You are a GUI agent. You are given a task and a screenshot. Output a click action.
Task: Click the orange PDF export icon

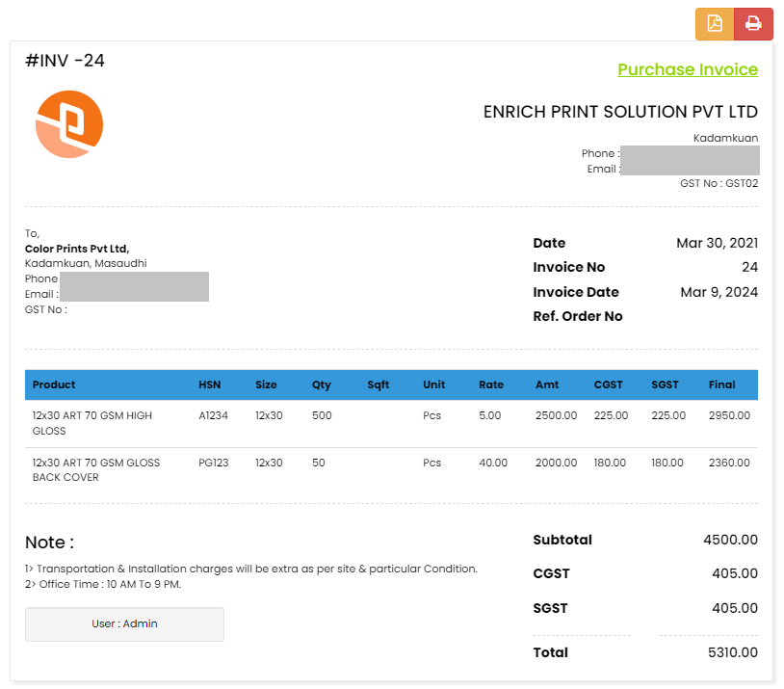tap(715, 24)
